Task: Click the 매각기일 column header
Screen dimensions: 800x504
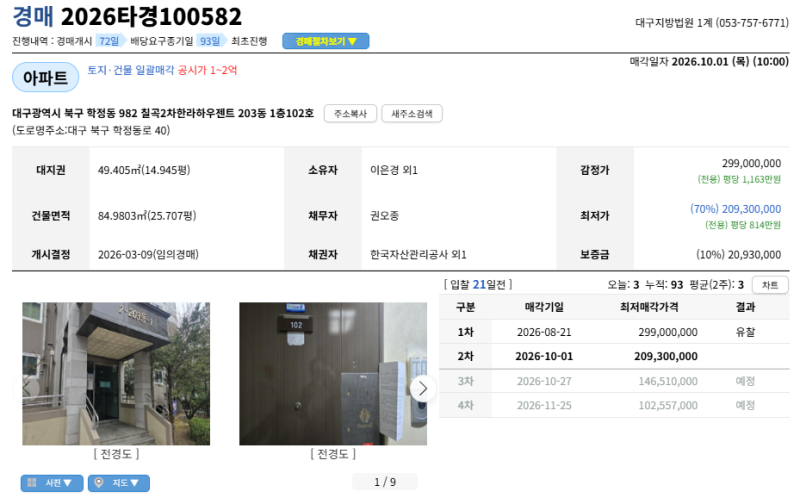Action: click(x=544, y=307)
